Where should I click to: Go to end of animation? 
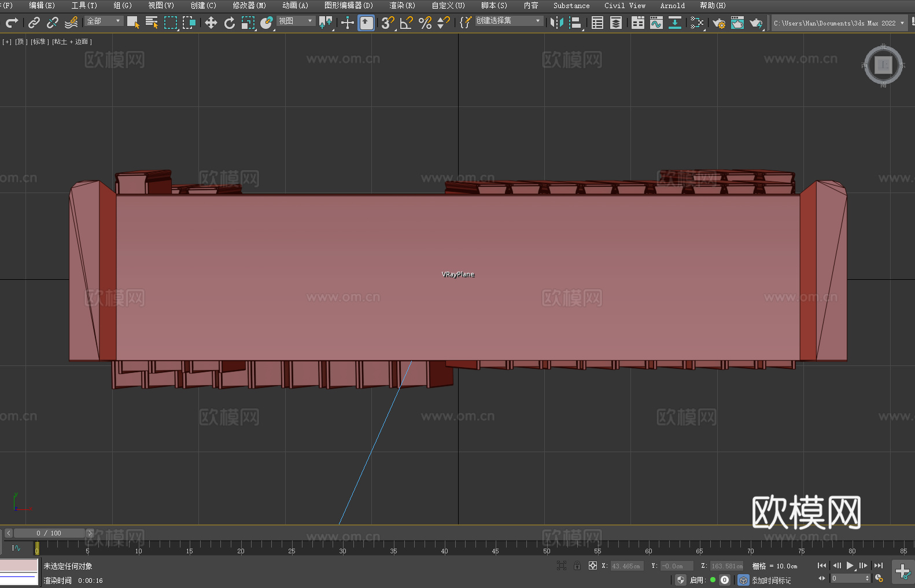pos(879,565)
